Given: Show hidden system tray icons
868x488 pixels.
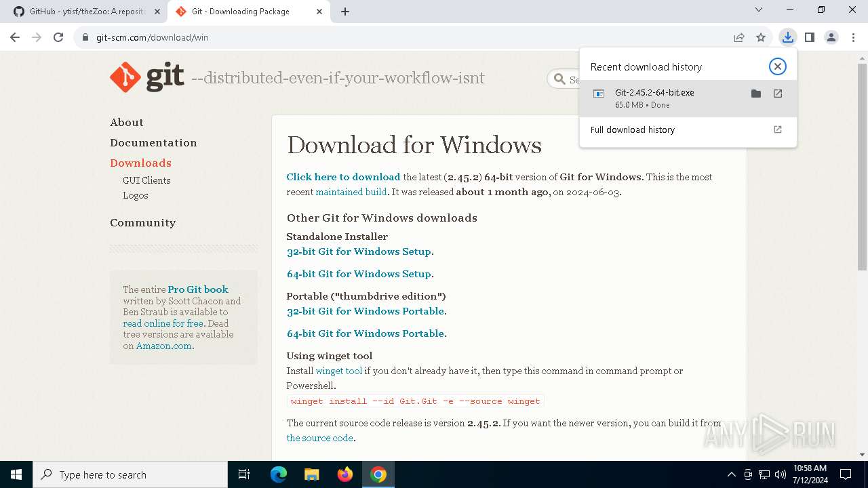Looking at the screenshot, I should 731,474.
